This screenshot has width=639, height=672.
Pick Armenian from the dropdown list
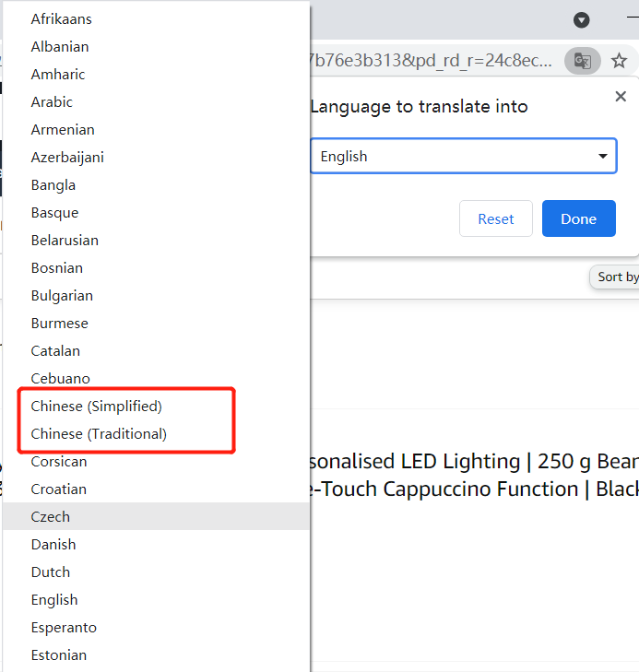click(x=156, y=129)
